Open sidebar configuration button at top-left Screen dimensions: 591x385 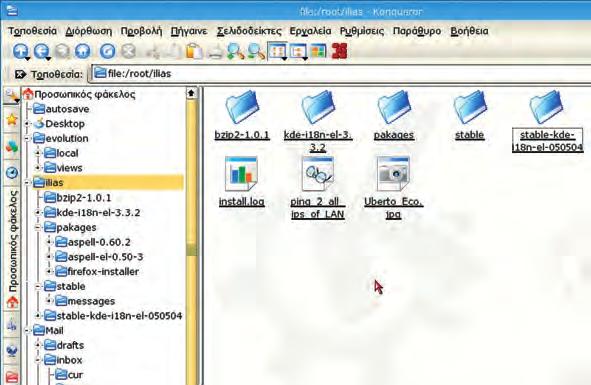coord(12,96)
